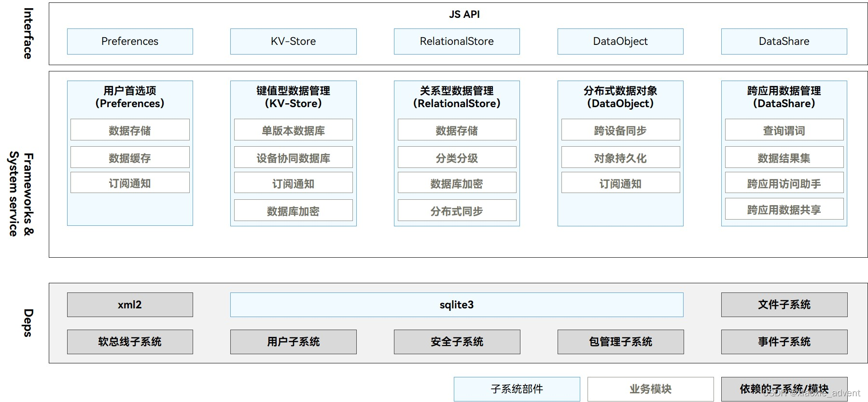The height and width of the screenshot is (402, 868).
Task: Select '订阅通知' in the 分布式数据对象 module
Action: click(620, 183)
